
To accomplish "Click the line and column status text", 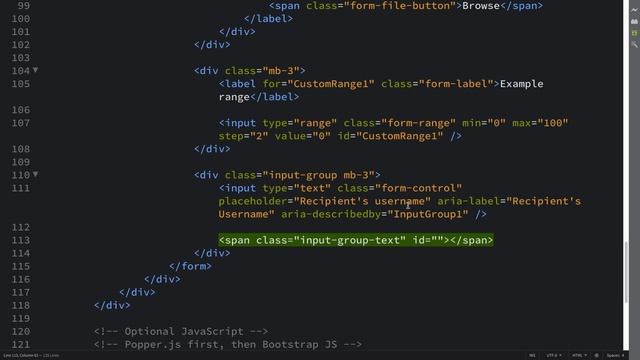I will [x=22, y=356].
